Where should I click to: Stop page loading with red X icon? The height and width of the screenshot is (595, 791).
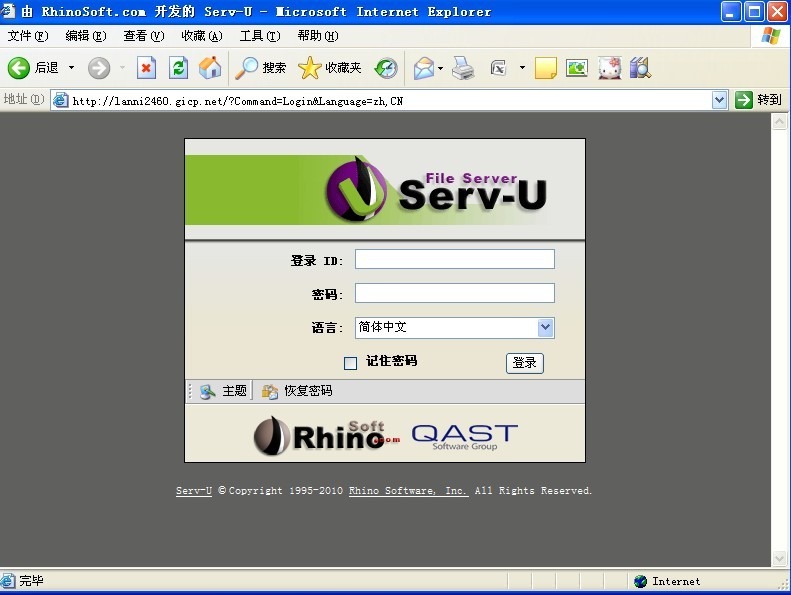click(x=146, y=68)
